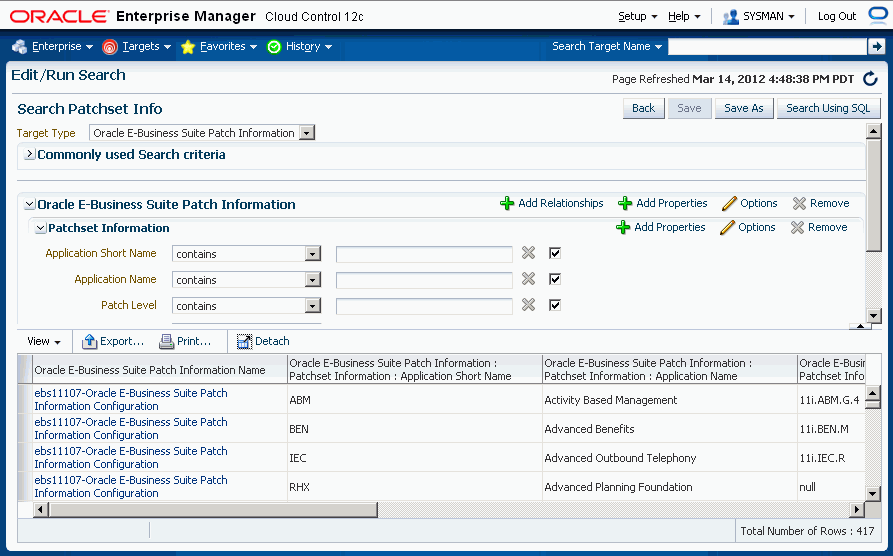Open Application Short Name operator dropdown
This screenshot has width=893, height=556.
click(312, 254)
